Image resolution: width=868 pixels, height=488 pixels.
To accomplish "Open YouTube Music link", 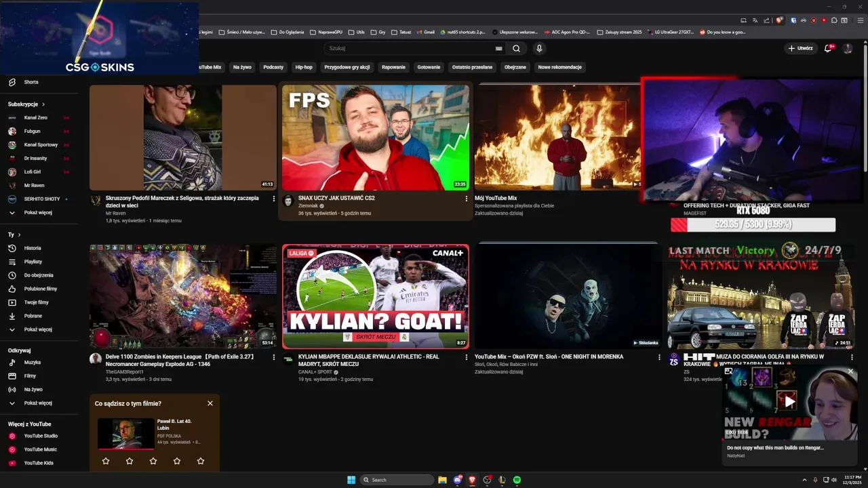I will 40,449.
